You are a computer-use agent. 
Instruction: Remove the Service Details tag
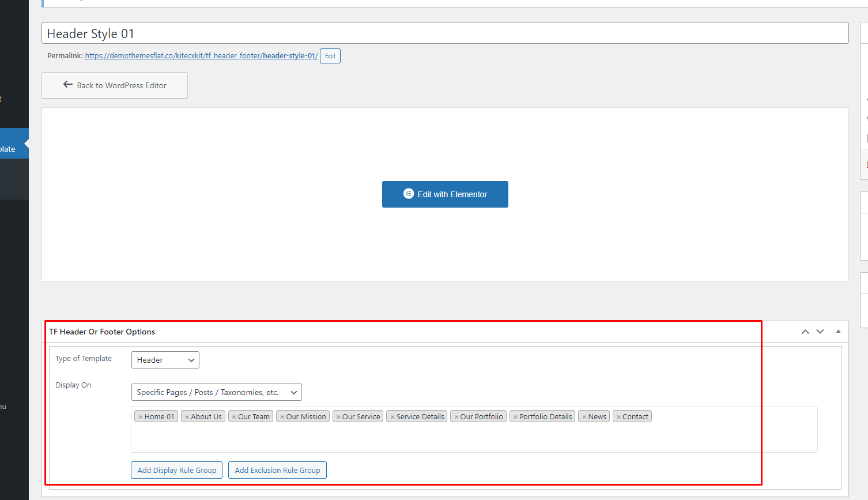393,417
